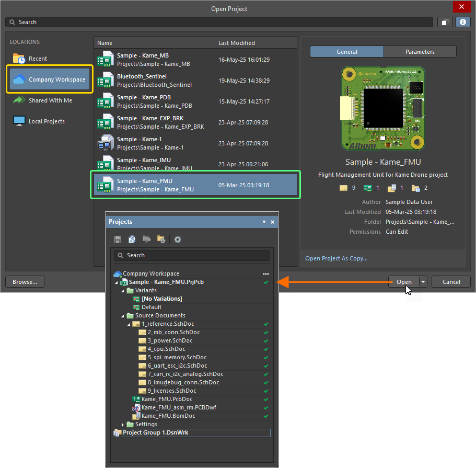Sort by Name column header
476x468 pixels.
tap(155, 43)
